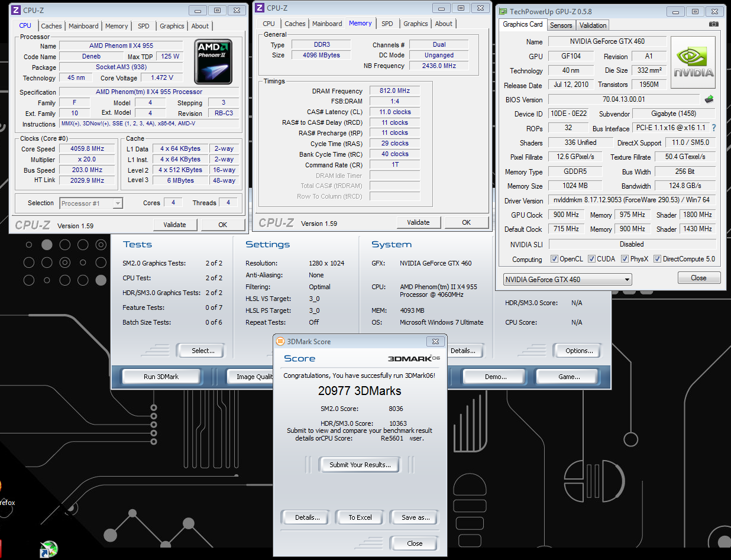The width and height of the screenshot is (731, 560).
Task: Open the SPD tab in CPU window
Action: tap(144, 26)
